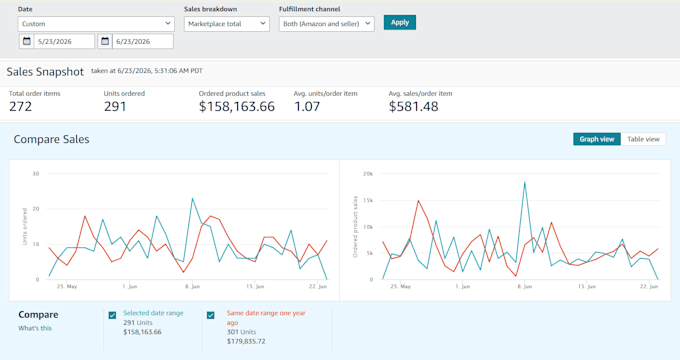Select the Total order items value 272
The image size is (680, 360).
20,106
